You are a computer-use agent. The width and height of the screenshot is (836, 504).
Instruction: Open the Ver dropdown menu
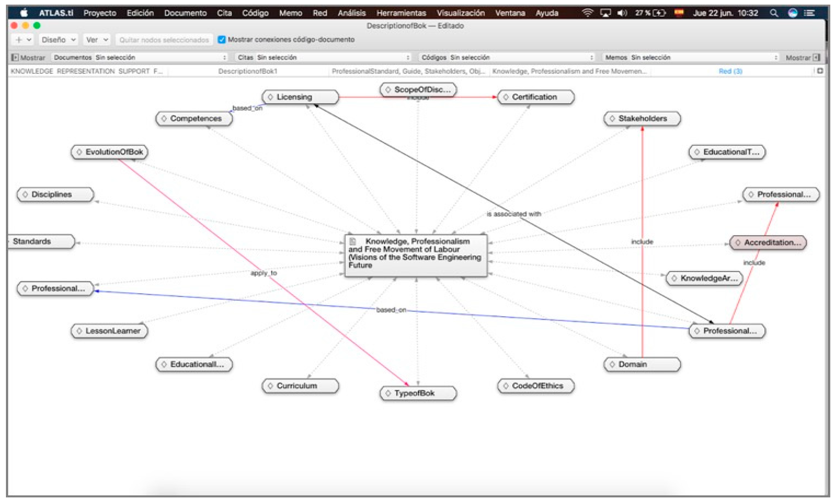pos(97,40)
